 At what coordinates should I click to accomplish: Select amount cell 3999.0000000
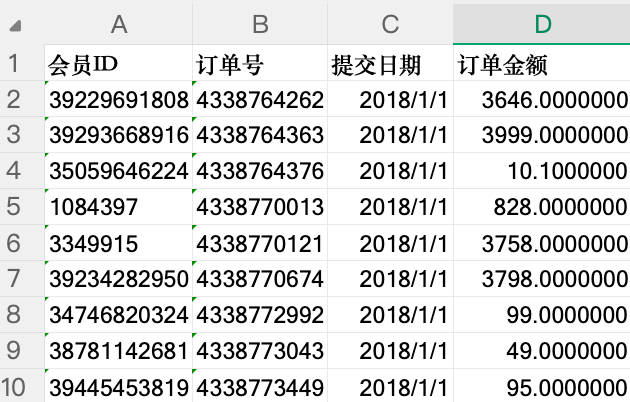[542, 135]
